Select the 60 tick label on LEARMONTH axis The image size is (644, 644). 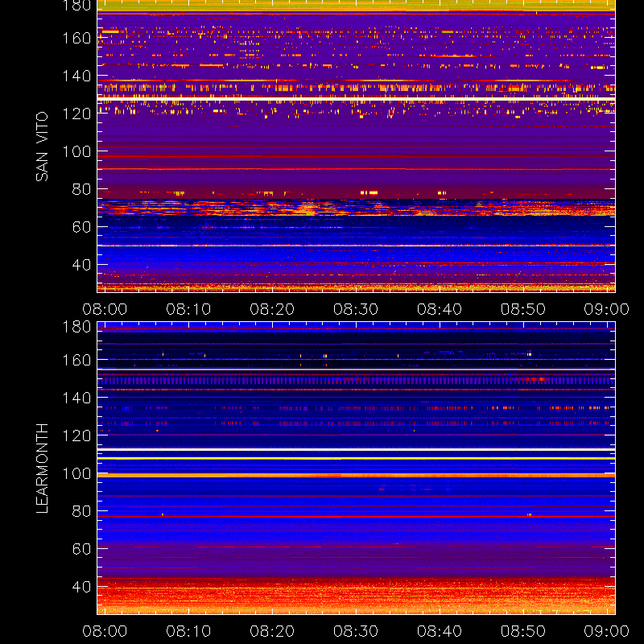[x=81, y=549]
